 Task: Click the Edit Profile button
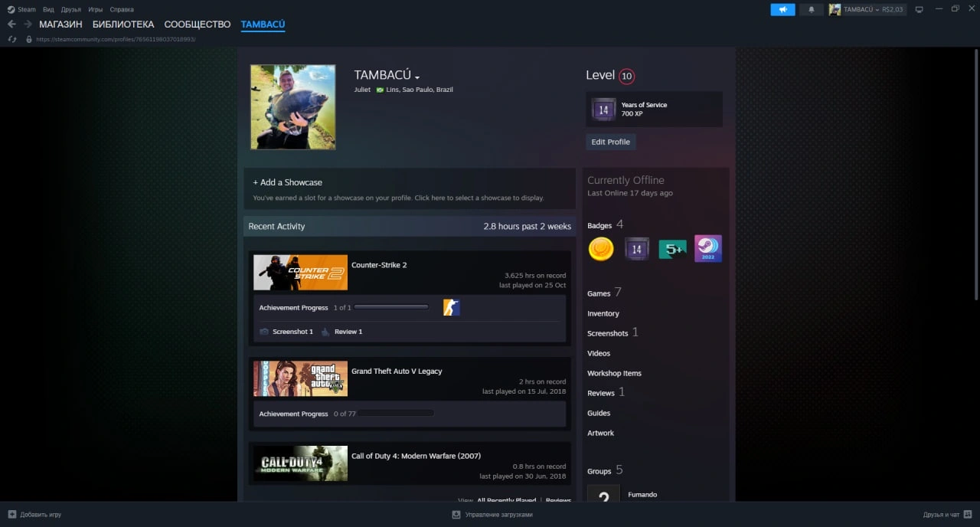coord(611,142)
